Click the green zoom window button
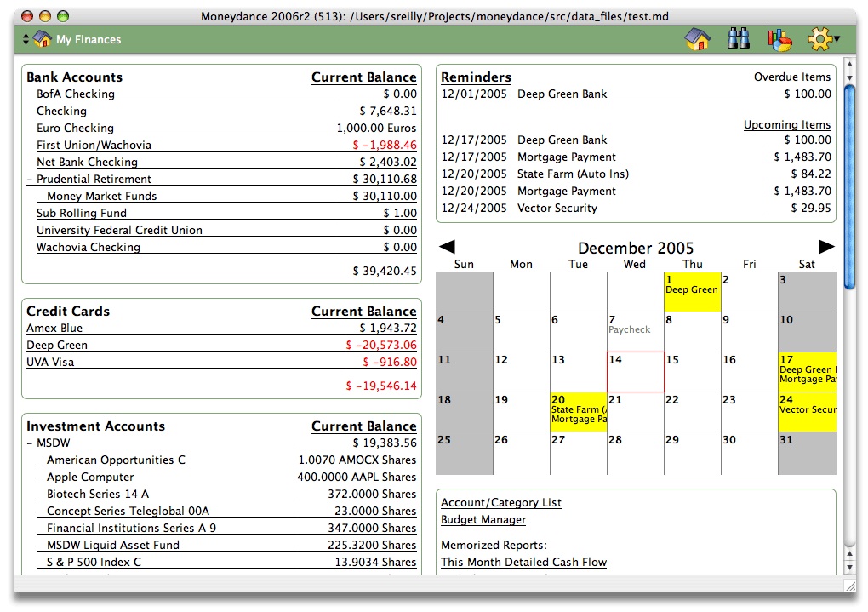Screen dimensions: 868x612 tap(63, 16)
